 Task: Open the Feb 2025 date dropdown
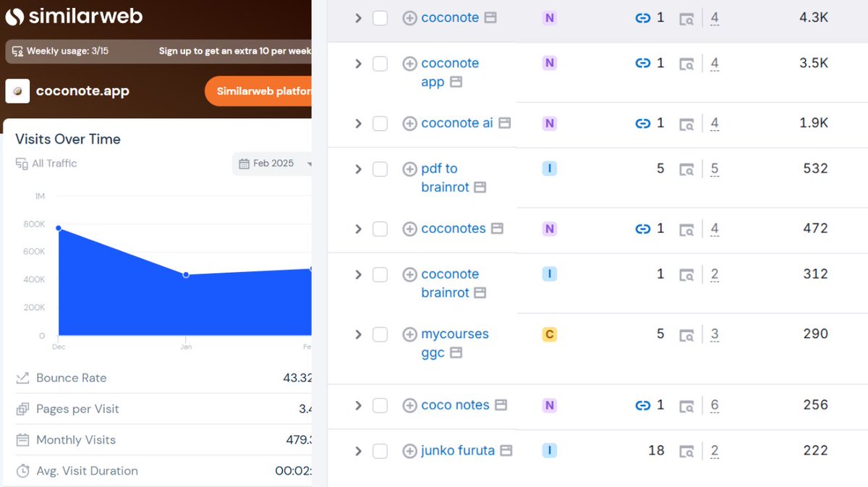tap(273, 164)
